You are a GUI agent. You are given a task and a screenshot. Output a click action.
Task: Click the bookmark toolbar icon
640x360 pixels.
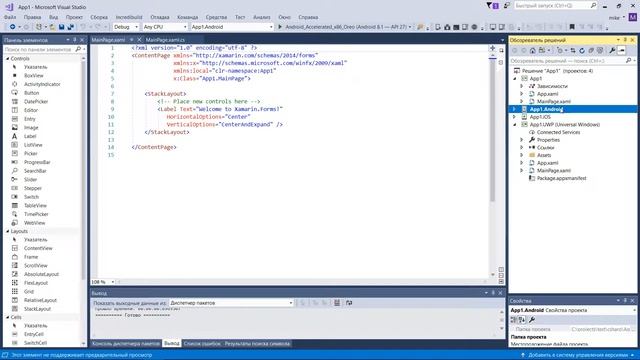(572, 27)
